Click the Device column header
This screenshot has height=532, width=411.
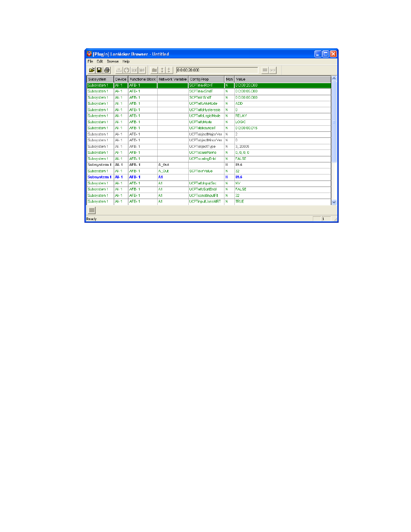[121, 79]
